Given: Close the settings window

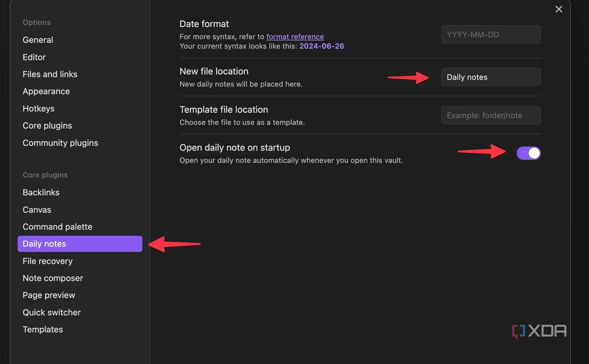Looking at the screenshot, I should [559, 9].
